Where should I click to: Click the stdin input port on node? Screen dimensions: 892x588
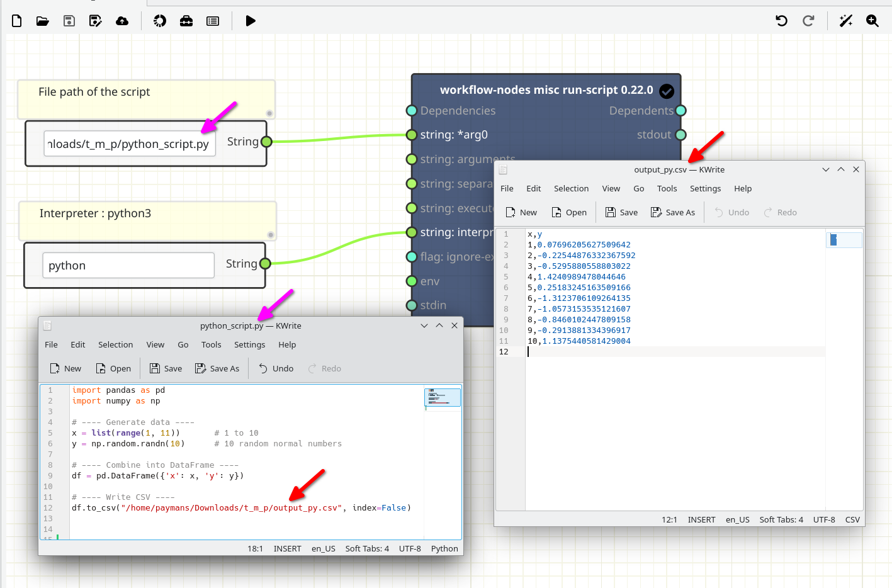(412, 305)
